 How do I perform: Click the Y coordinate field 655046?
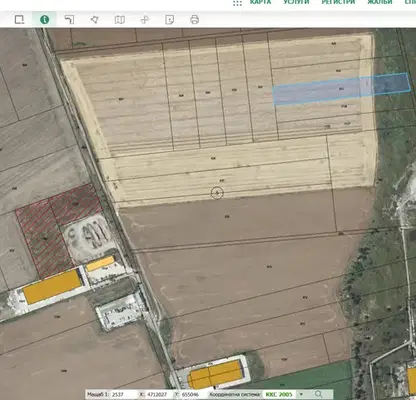(x=192, y=395)
